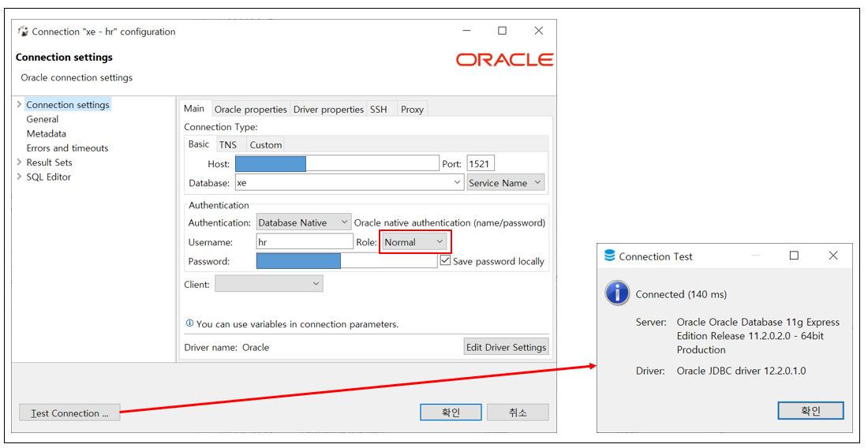Open the Role dropdown set to Normal
The height and width of the screenshot is (448, 868).
click(414, 242)
